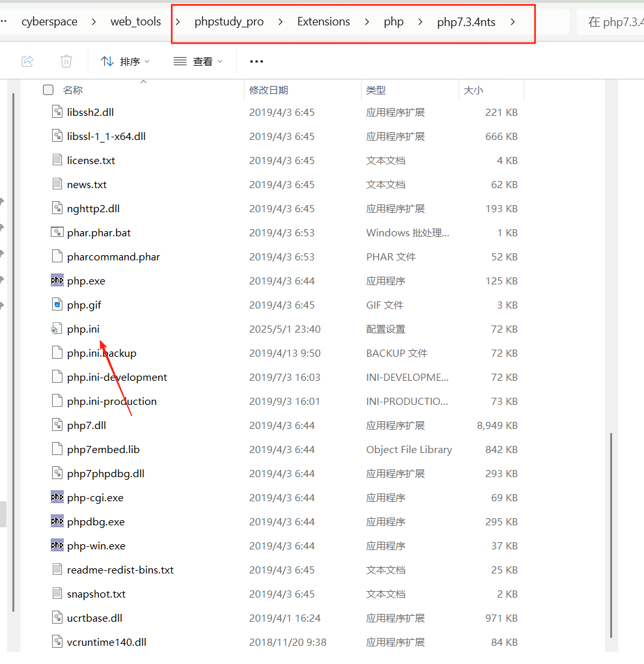Image resolution: width=644 pixels, height=664 pixels.
Task: Expand chevron after web_tools breadcrumb
Action: [178, 21]
